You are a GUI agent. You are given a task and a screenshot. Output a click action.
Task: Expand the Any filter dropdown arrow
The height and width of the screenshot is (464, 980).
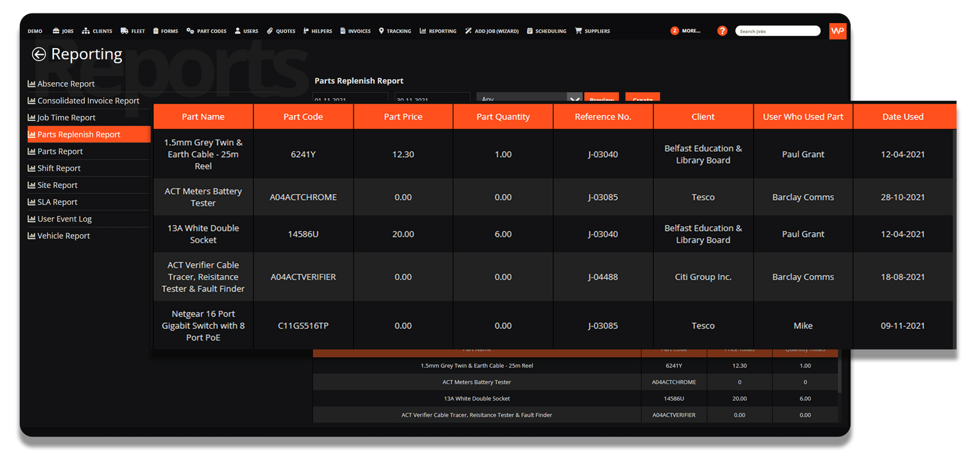(x=574, y=99)
